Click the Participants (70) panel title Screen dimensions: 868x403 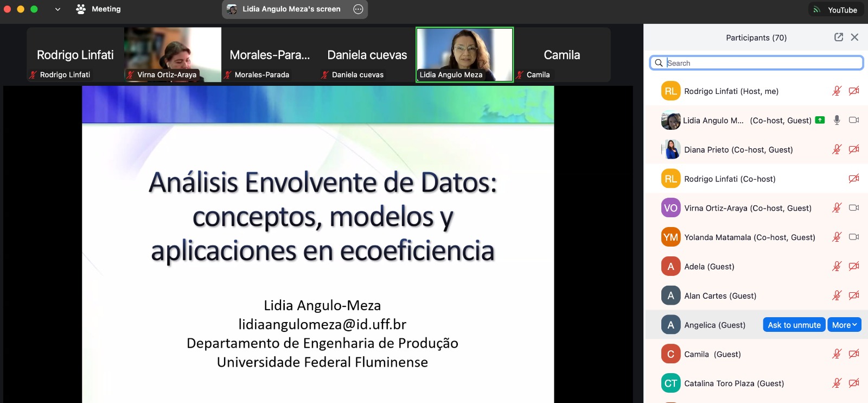click(756, 37)
